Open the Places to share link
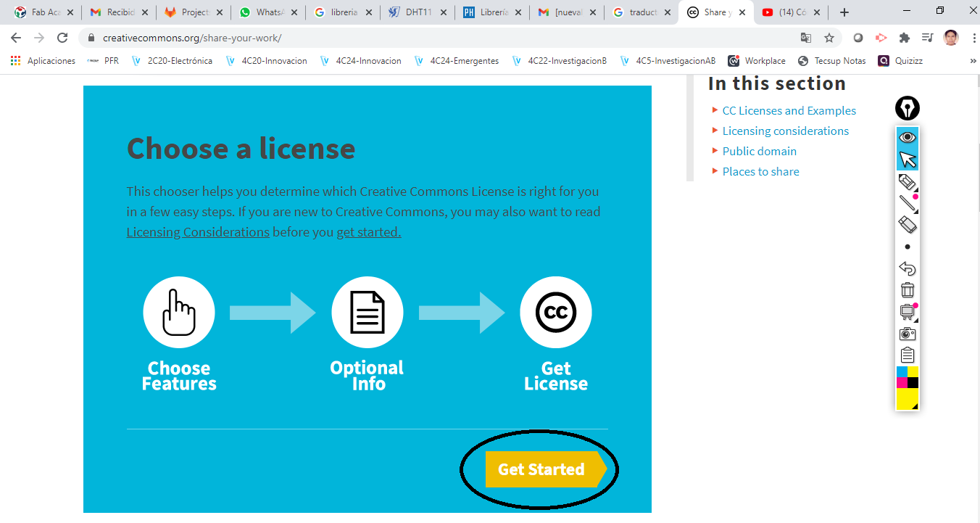980x523 pixels. pyautogui.click(x=760, y=171)
